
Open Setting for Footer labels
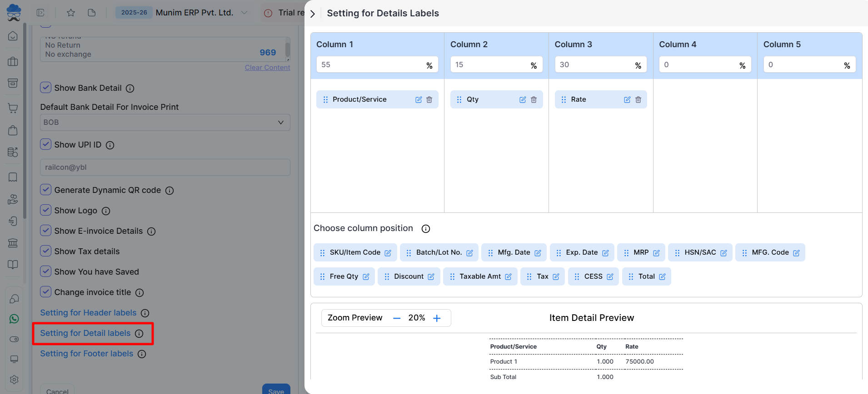click(x=86, y=354)
